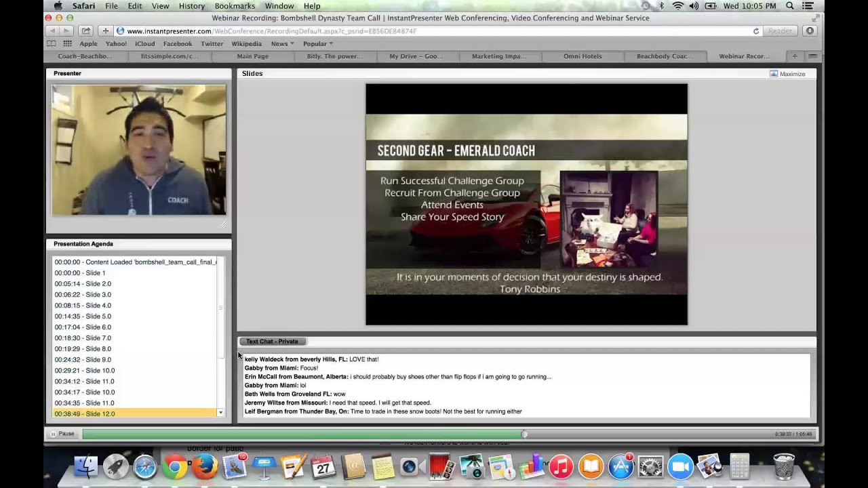868x488 pixels.
Task: Open the Wikipedia bookmark
Action: 246,43
